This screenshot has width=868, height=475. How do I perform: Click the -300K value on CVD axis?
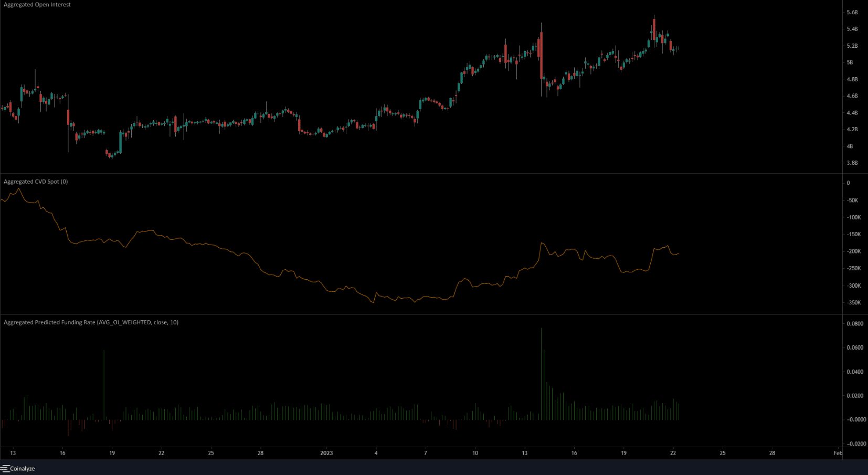(x=853, y=286)
